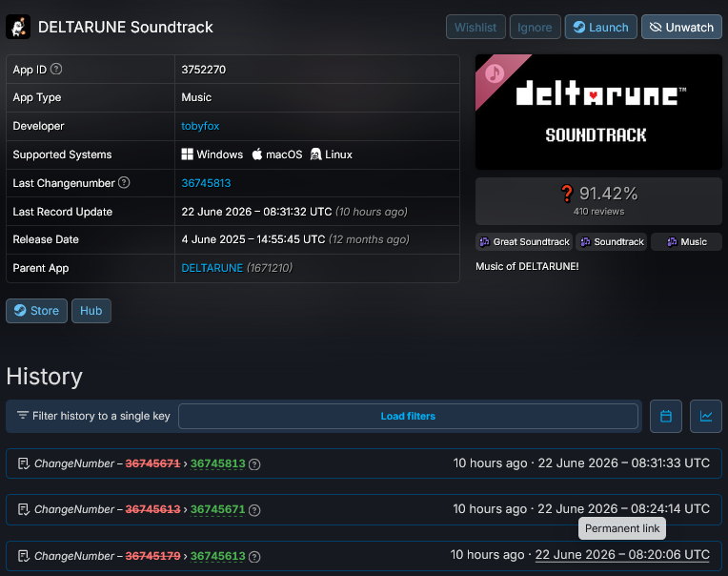
Task: Click the App Type value Music
Action: (x=196, y=97)
